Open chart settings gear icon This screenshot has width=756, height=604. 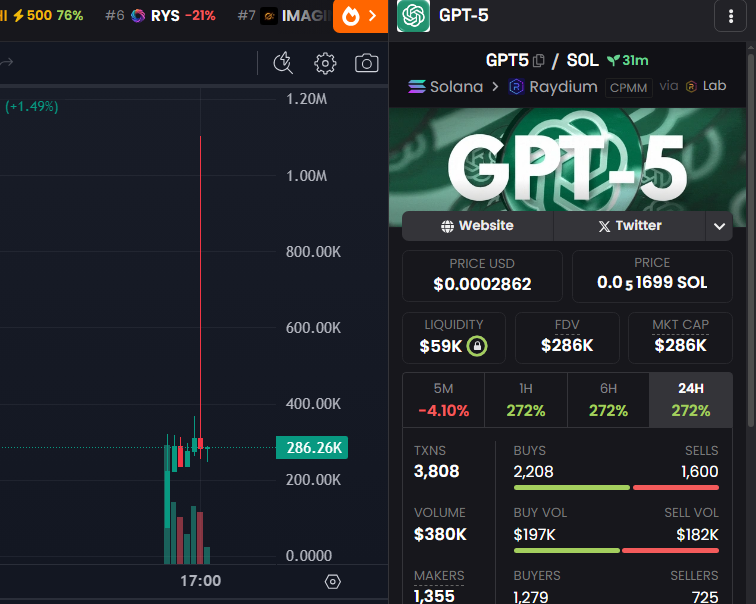coord(325,63)
